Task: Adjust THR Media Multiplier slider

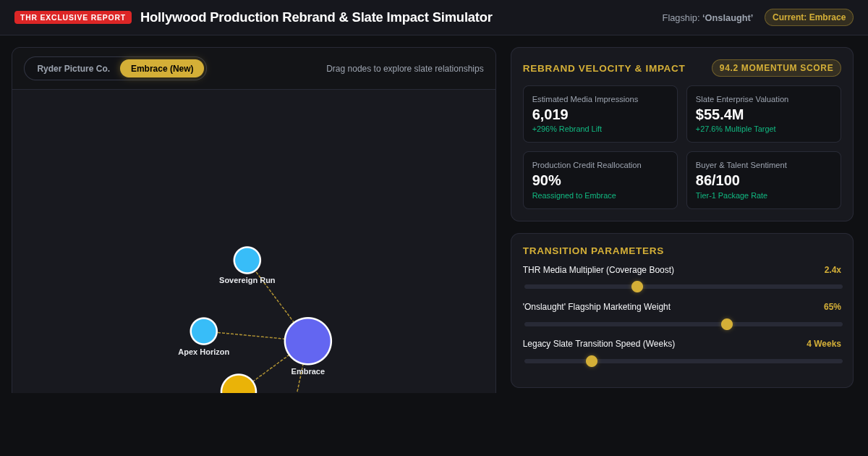Action: click(683, 287)
